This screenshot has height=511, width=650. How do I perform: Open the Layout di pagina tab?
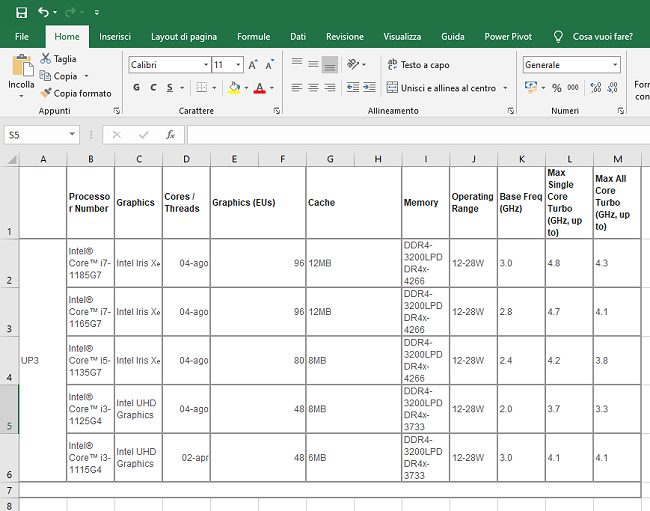(183, 36)
